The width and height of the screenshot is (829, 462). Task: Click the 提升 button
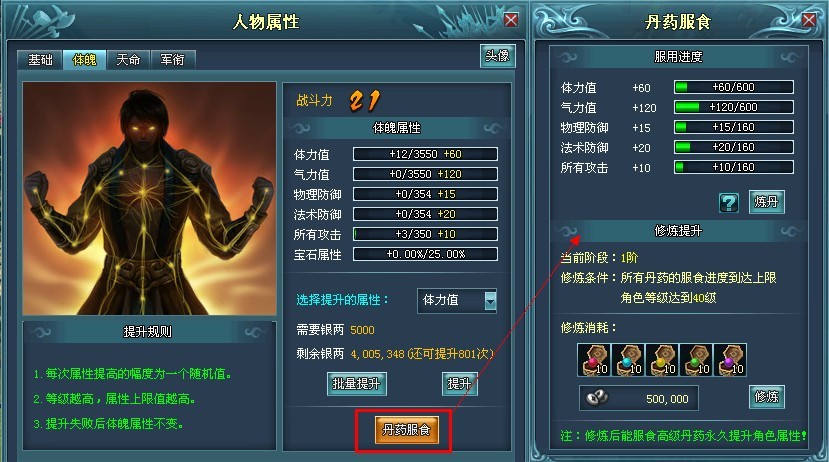(459, 384)
